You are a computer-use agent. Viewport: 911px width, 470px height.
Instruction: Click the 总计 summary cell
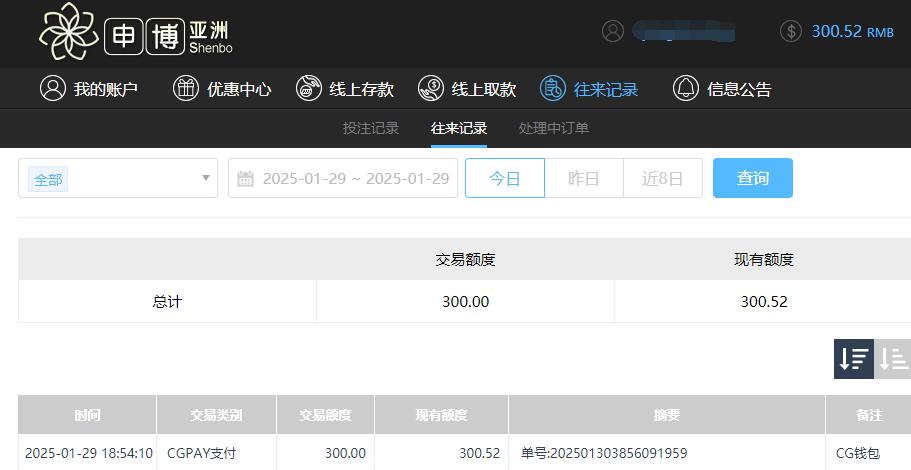pyautogui.click(x=167, y=302)
